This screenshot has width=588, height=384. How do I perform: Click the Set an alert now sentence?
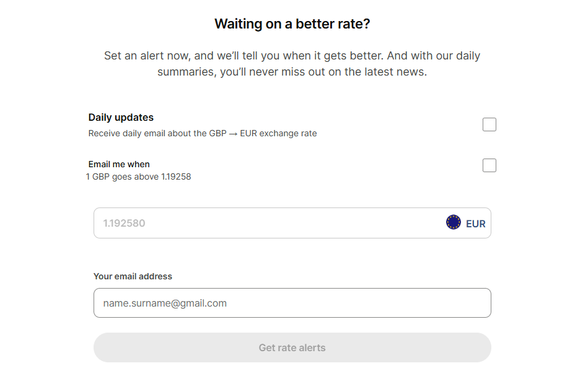[244, 56]
